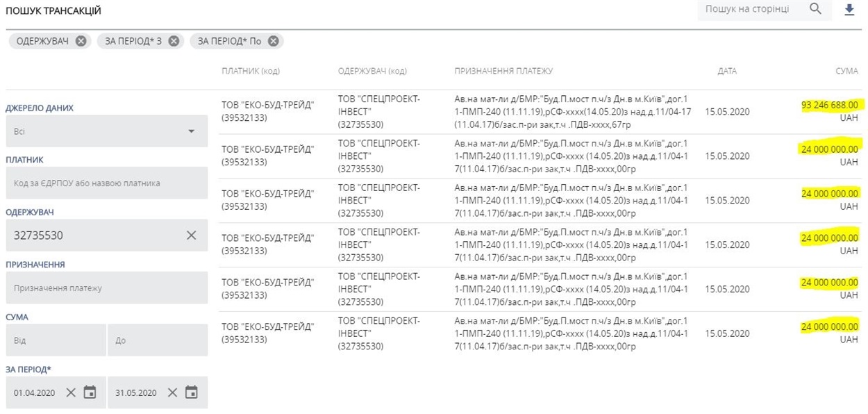Click the СУМА До input field
The image size is (868, 414).
[158, 340]
